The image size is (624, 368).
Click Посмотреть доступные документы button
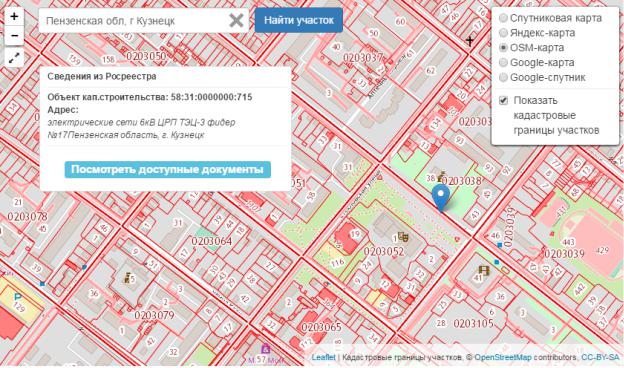168,169
